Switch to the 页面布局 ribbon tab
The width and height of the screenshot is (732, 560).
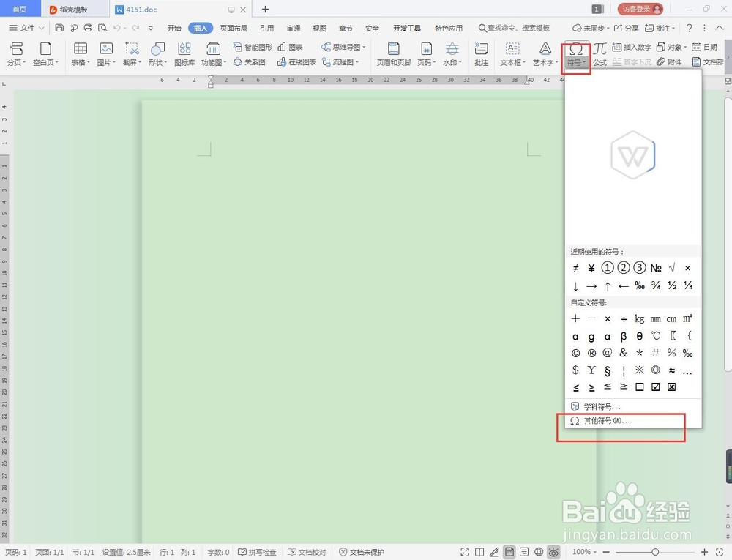tap(234, 28)
